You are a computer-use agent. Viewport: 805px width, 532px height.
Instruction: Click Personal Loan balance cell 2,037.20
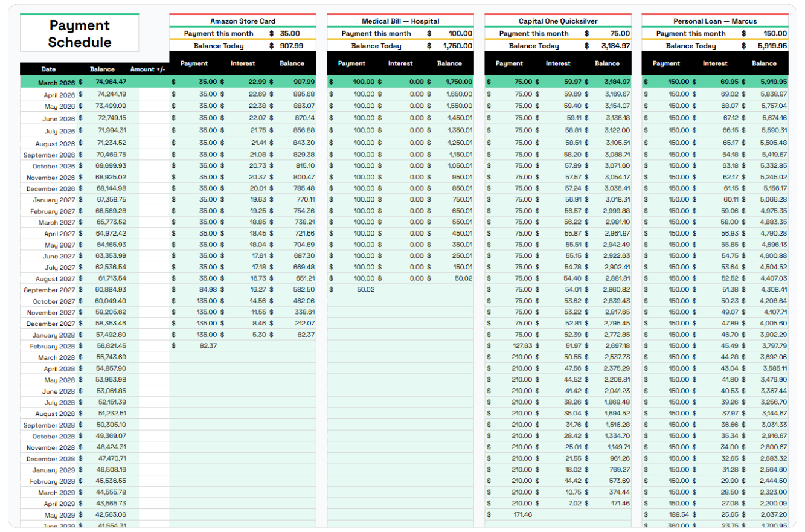pyautogui.click(x=774, y=514)
